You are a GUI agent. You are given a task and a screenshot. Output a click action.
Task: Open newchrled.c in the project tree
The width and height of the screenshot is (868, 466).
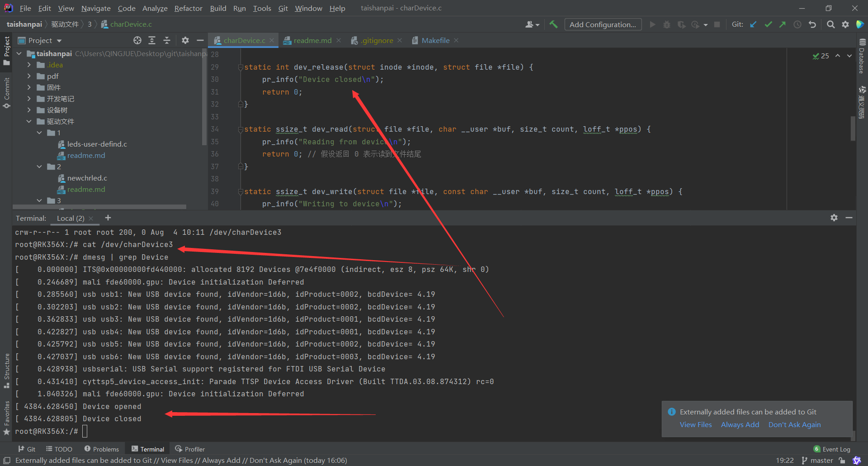[x=87, y=178]
